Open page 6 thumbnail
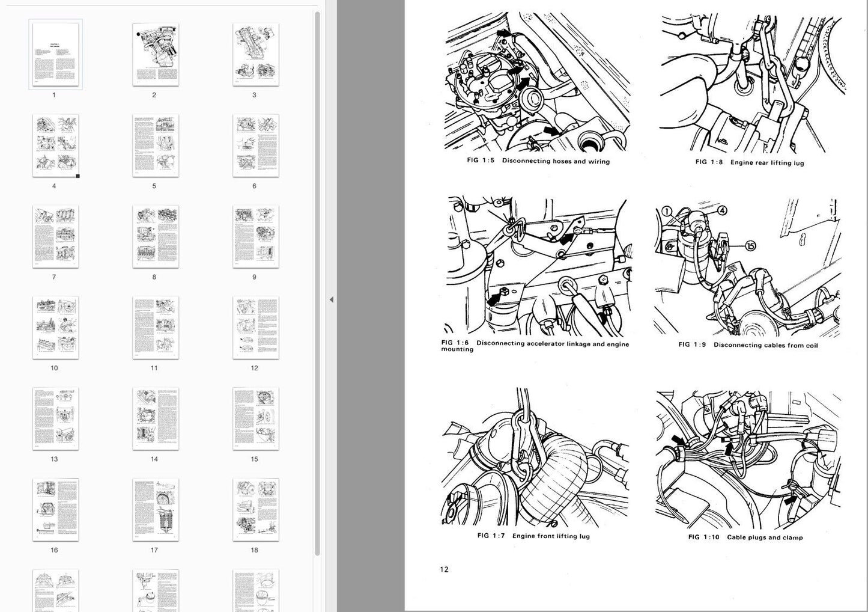Image resolution: width=868 pixels, height=612 pixels. [x=255, y=145]
